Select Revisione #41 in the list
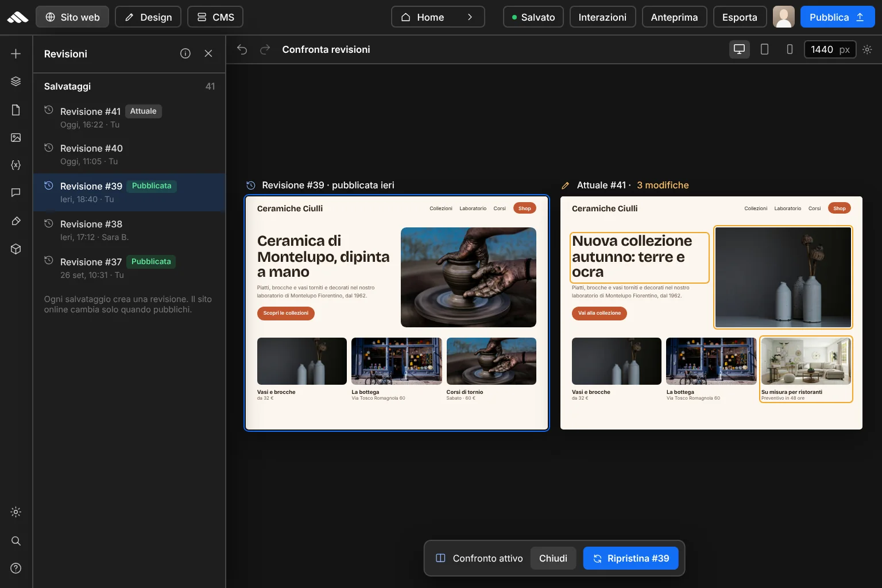Viewport: 882px width, 588px height. [129, 117]
